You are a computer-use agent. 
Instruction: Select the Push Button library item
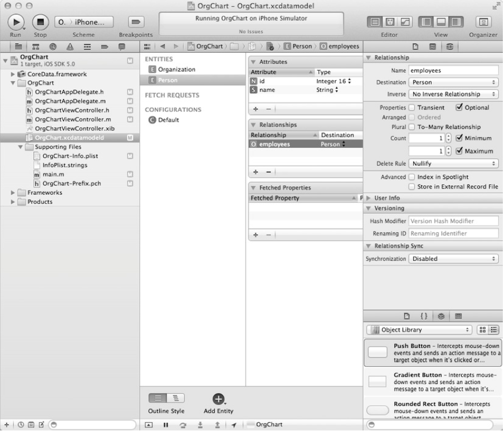(x=433, y=353)
